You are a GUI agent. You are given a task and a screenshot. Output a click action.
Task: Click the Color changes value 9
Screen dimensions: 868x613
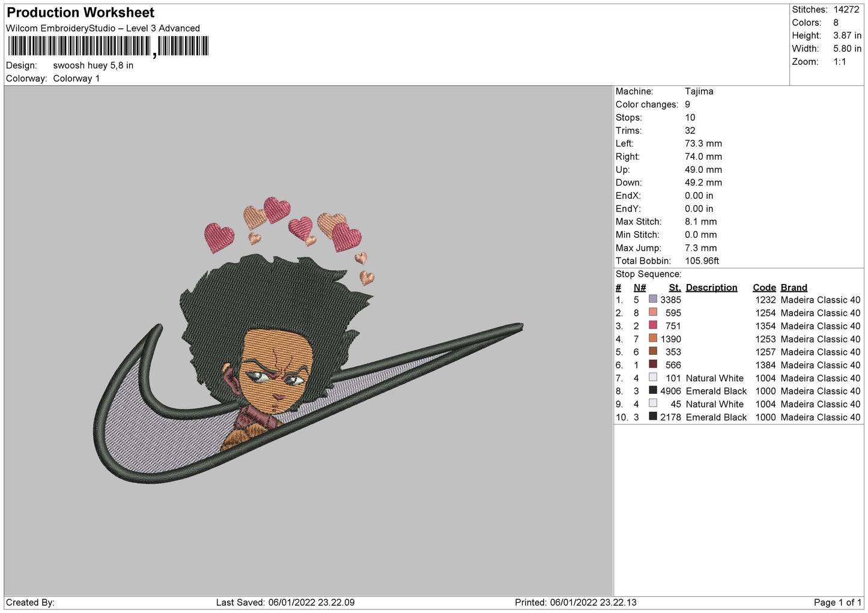tap(688, 104)
